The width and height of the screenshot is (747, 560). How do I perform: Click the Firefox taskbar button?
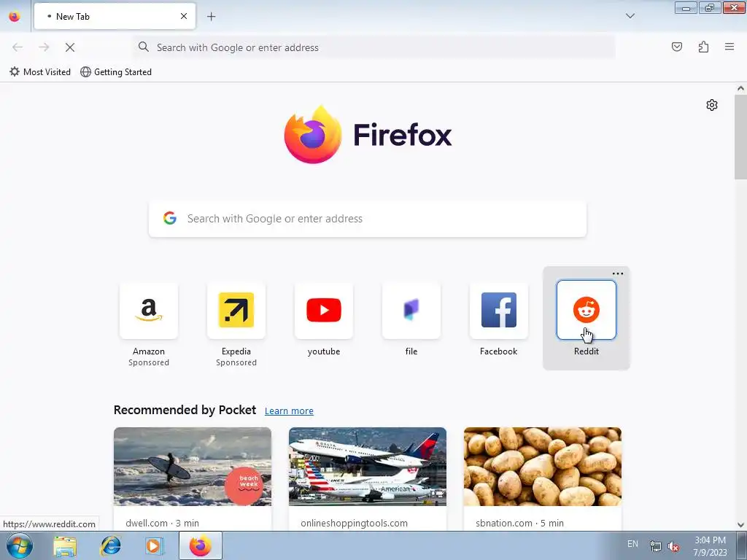(201, 545)
